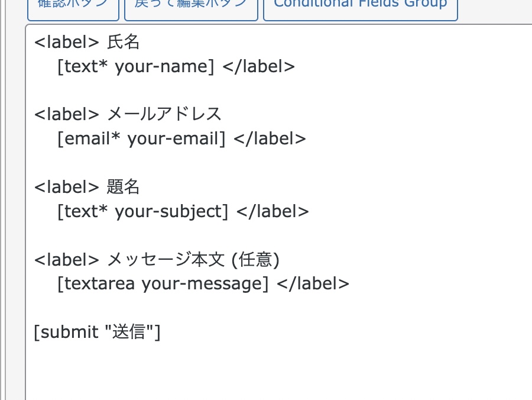The height and width of the screenshot is (400, 532).
Task: Click the closing </label> after your-message
Action: [x=313, y=283]
